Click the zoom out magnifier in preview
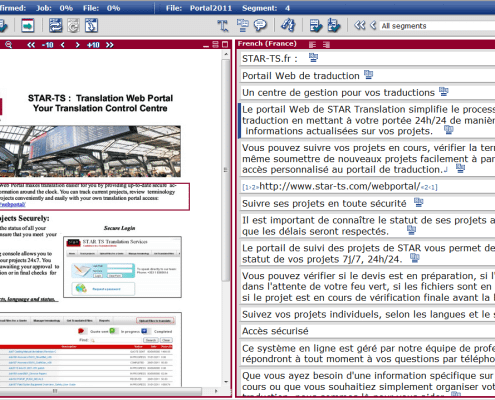495x400 pixels. [x=8, y=45]
